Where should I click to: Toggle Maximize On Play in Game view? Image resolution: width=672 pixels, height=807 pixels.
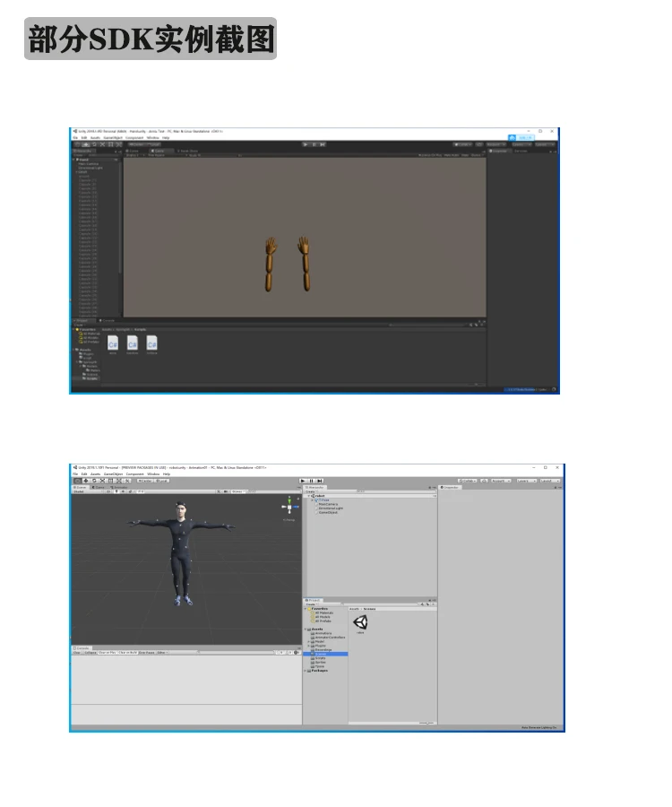pos(430,155)
